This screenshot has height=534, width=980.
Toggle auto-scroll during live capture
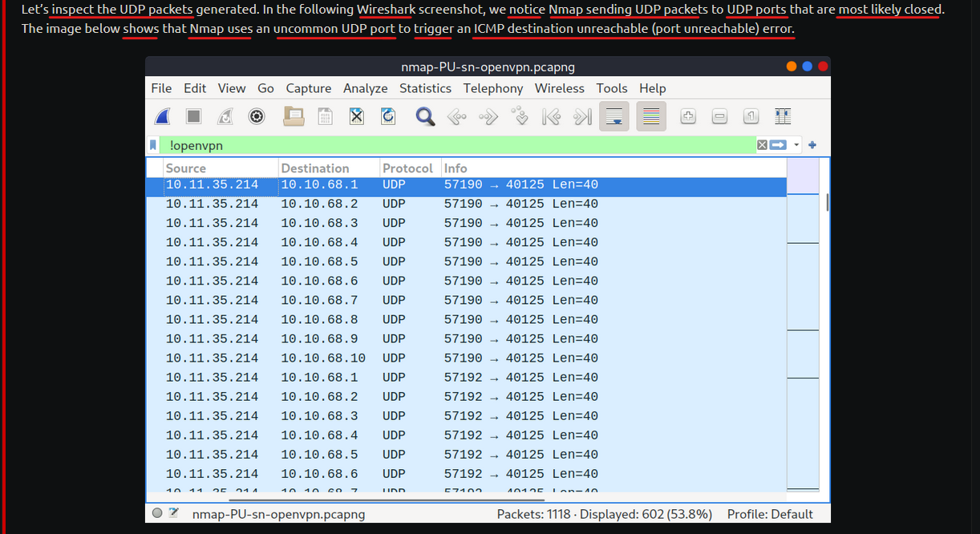614,117
